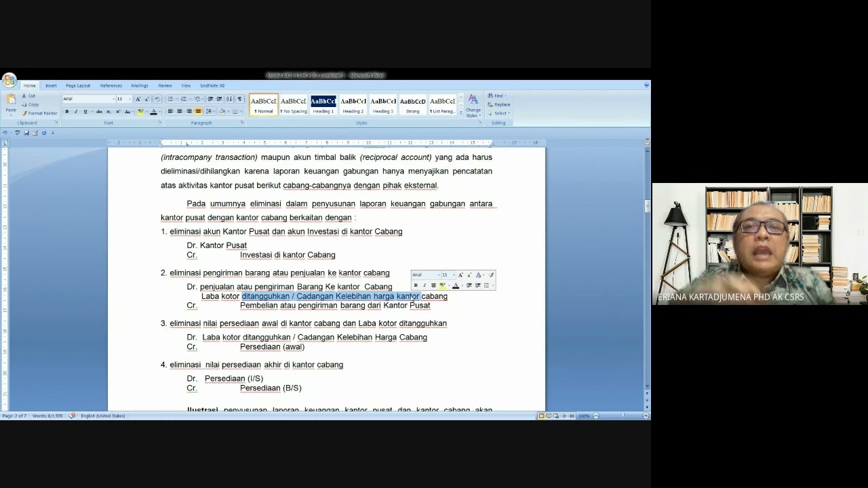Decrease paragraph indent

coord(210,99)
